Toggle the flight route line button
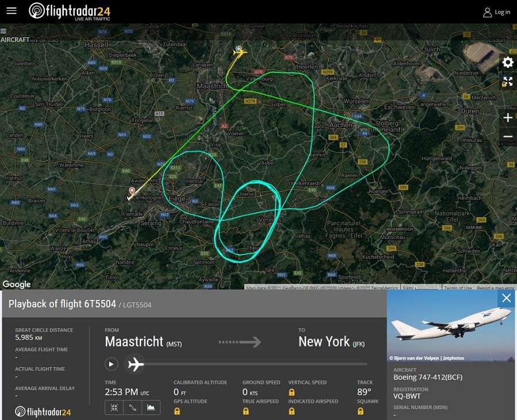This screenshot has height=420, width=517. point(133,407)
